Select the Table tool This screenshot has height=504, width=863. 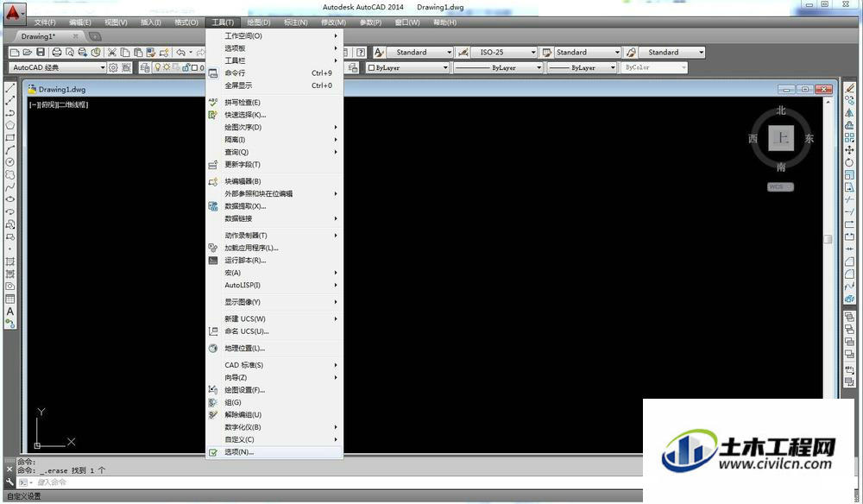(x=9, y=299)
